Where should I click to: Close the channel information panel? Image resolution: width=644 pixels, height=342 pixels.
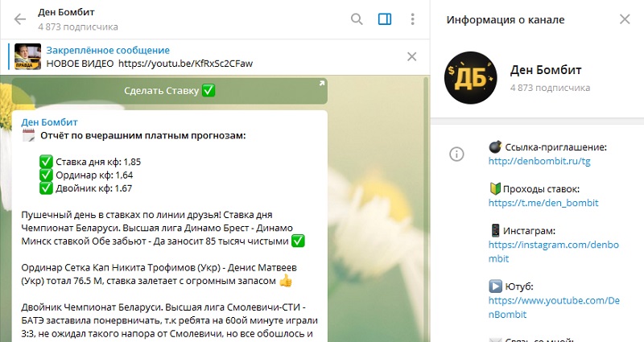(625, 19)
